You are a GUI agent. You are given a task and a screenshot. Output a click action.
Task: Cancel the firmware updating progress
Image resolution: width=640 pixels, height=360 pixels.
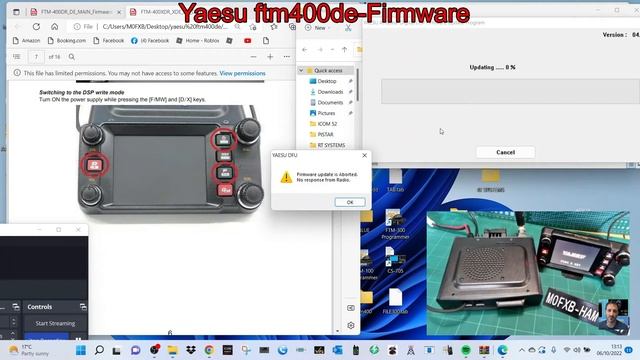click(x=505, y=152)
